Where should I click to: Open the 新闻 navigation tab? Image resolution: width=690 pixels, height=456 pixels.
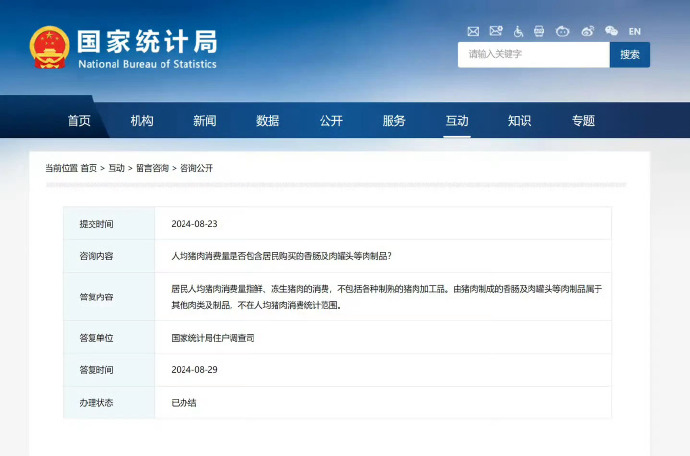coord(205,121)
